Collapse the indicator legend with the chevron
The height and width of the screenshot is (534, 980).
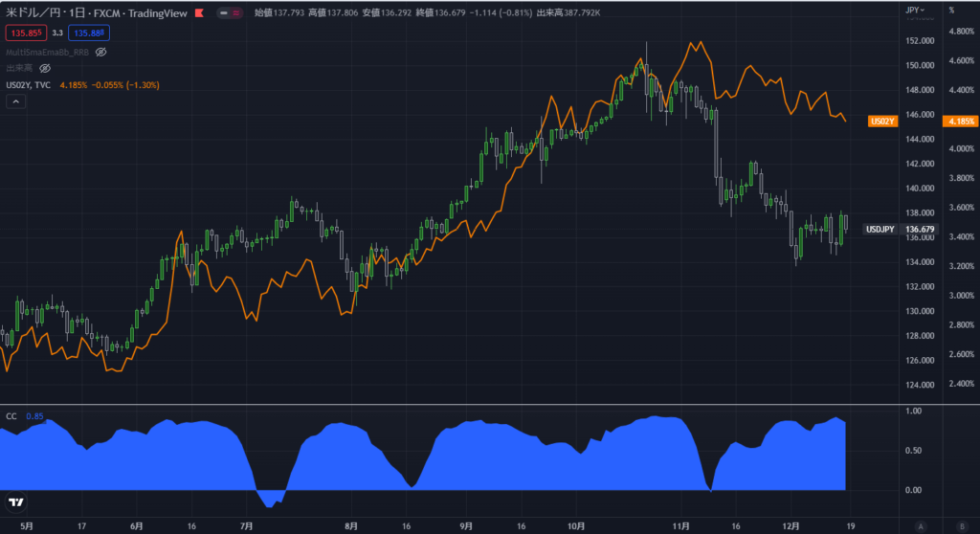tap(15, 101)
